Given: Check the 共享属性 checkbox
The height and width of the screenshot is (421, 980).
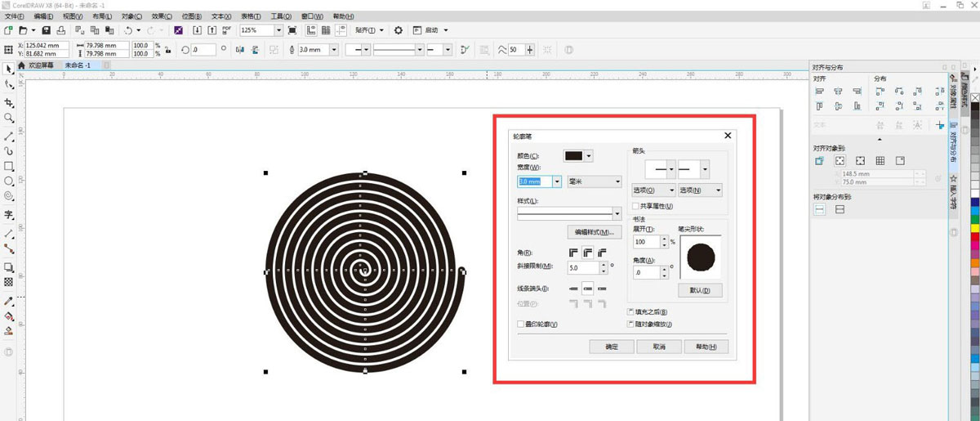Looking at the screenshot, I should click(x=636, y=206).
